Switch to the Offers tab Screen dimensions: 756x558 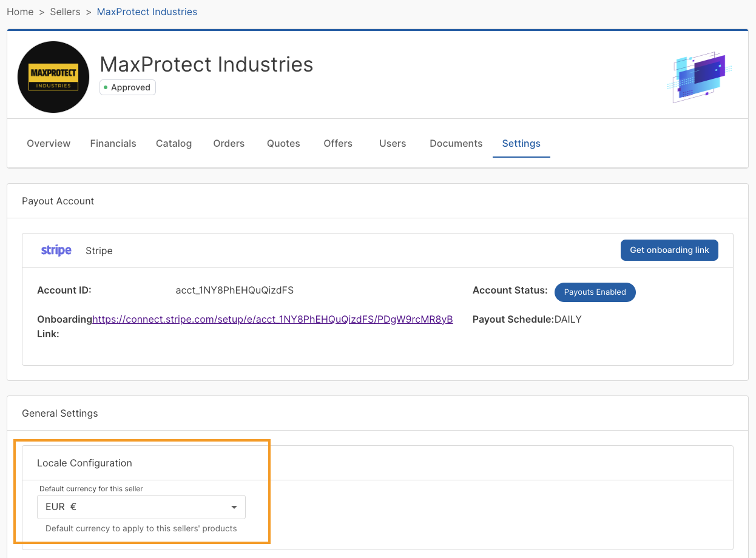[338, 144]
